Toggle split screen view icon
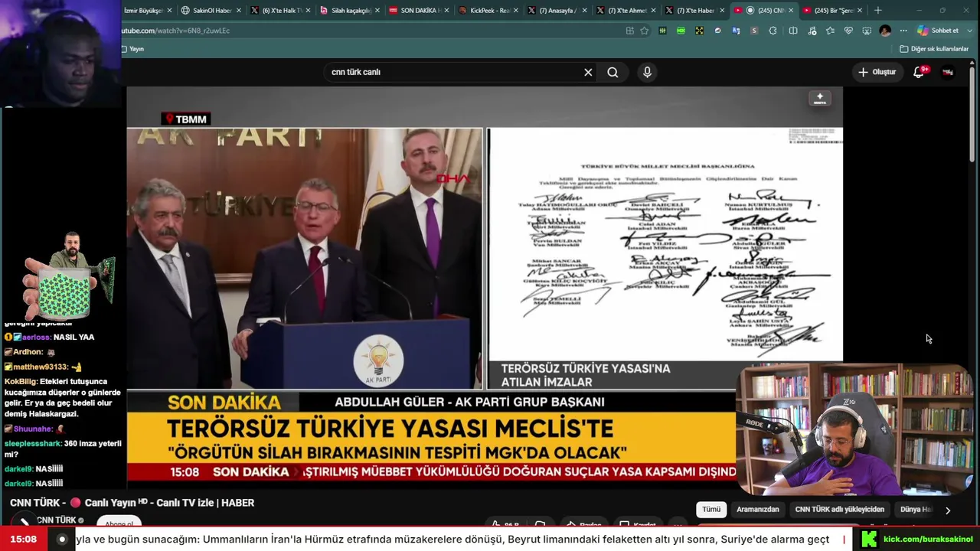Image resolution: width=980 pixels, height=551 pixels. pyautogui.click(x=793, y=31)
